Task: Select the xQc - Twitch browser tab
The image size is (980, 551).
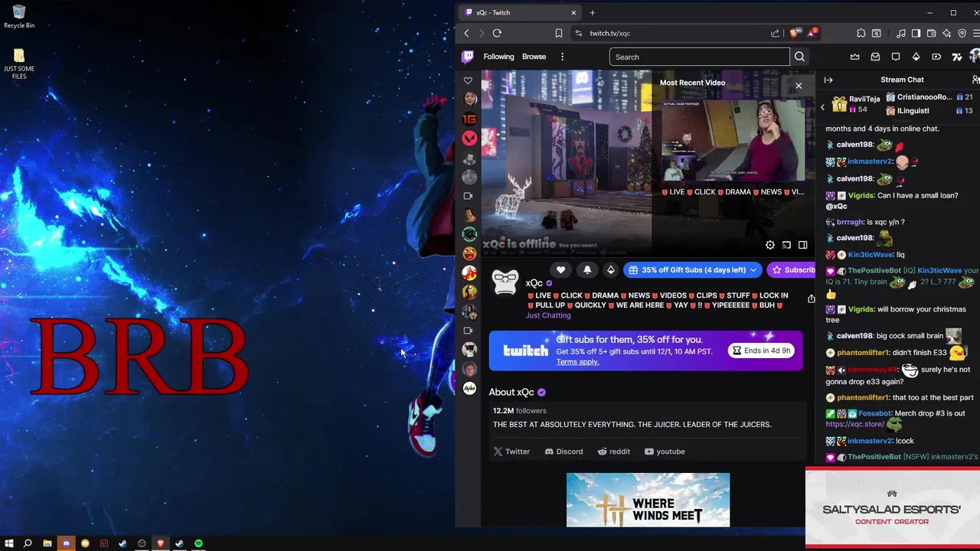Action: pyautogui.click(x=520, y=12)
